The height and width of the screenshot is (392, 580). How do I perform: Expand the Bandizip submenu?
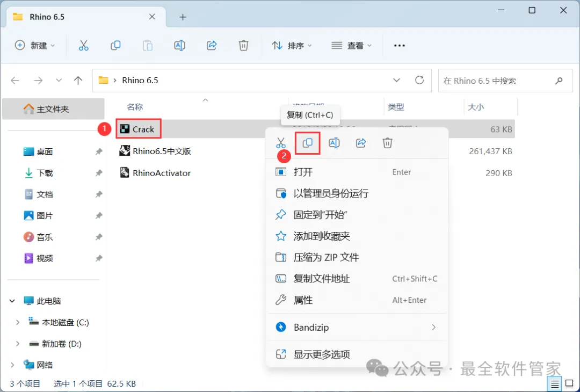(433, 327)
